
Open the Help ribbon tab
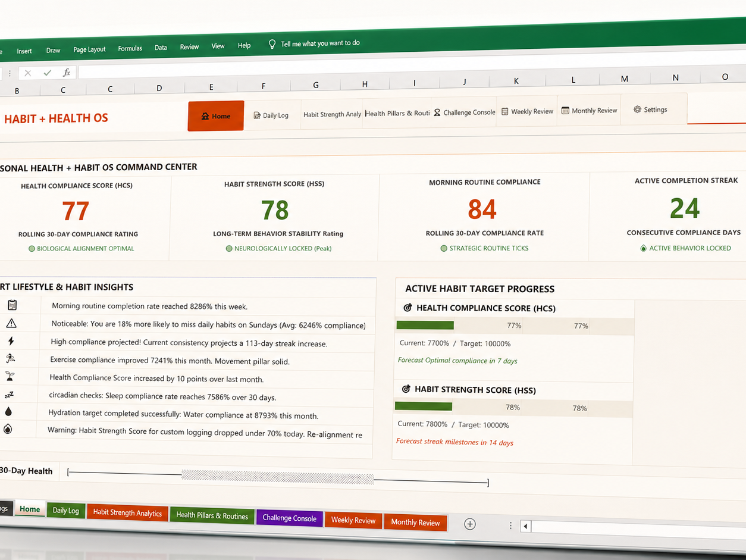[x=244, y=46]
